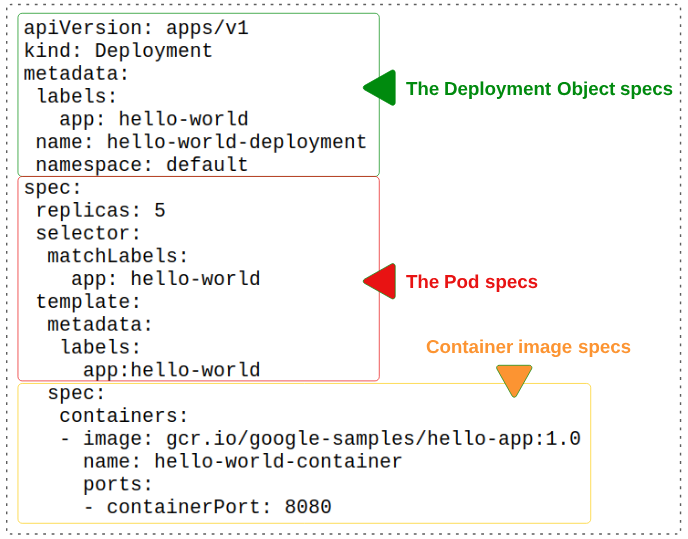
Task: Click the 'apiVersion: apps/v1' line
Action: (x=136, y=28)
